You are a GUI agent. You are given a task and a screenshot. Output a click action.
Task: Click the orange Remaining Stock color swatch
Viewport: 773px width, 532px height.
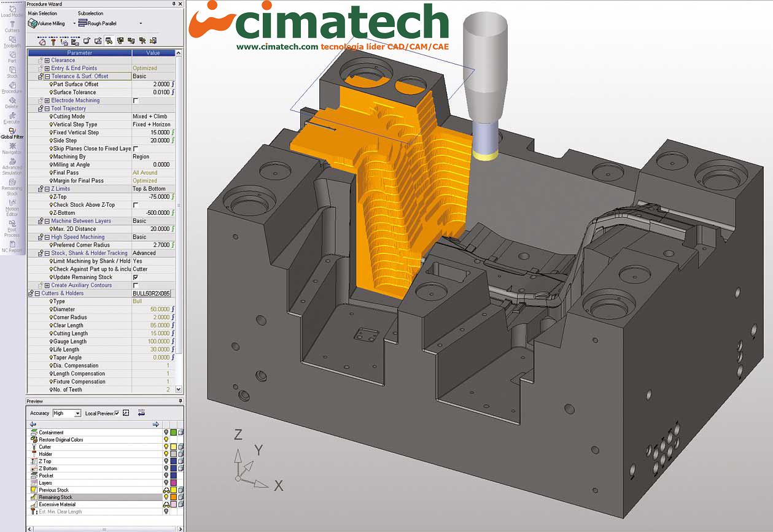point(174,497)
